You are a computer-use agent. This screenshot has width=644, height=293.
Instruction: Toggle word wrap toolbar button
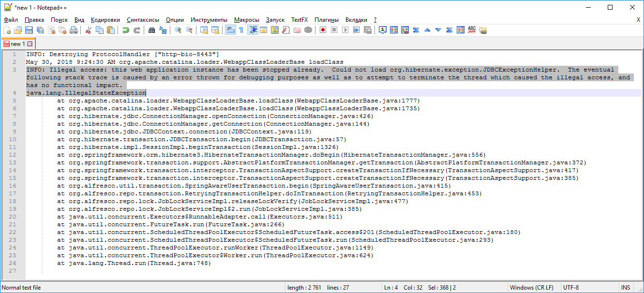pyautogui.click(x=230, y=30)
